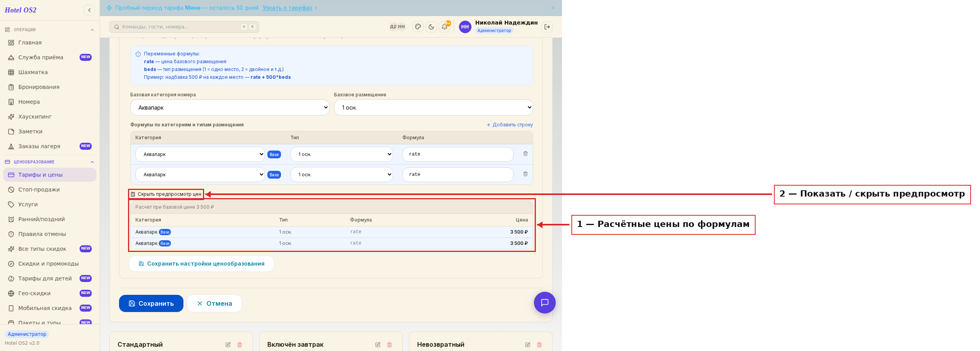This screenshot has width=980, height=351.
Task: Open Мобильная скидка page
Action: [50, 308]
